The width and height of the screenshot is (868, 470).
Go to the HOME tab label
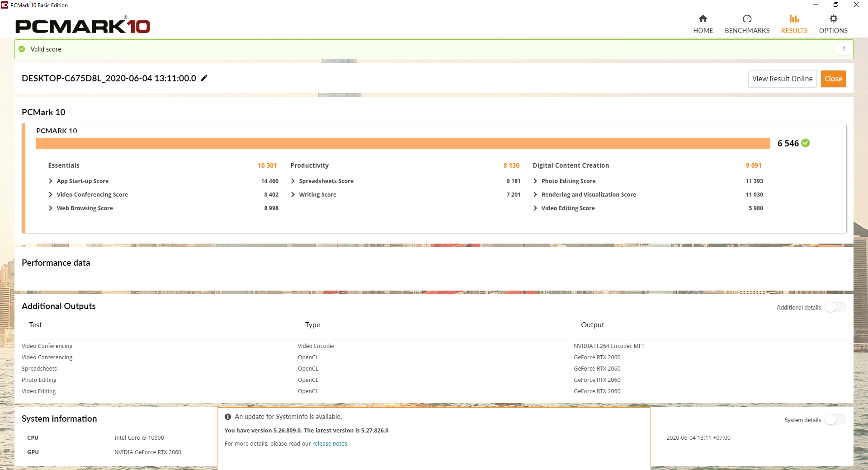point(703,31)
